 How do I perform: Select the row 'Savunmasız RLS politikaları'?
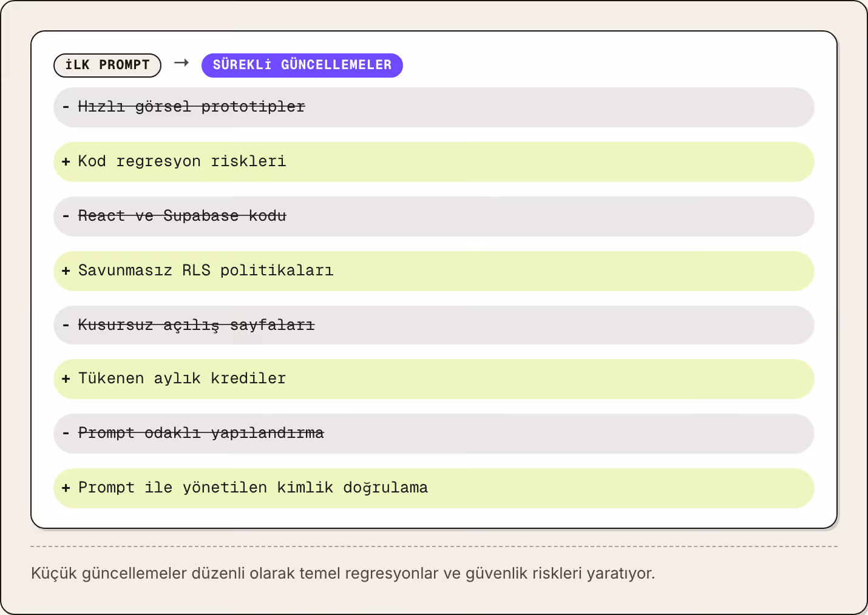click(x=434, y=271)
